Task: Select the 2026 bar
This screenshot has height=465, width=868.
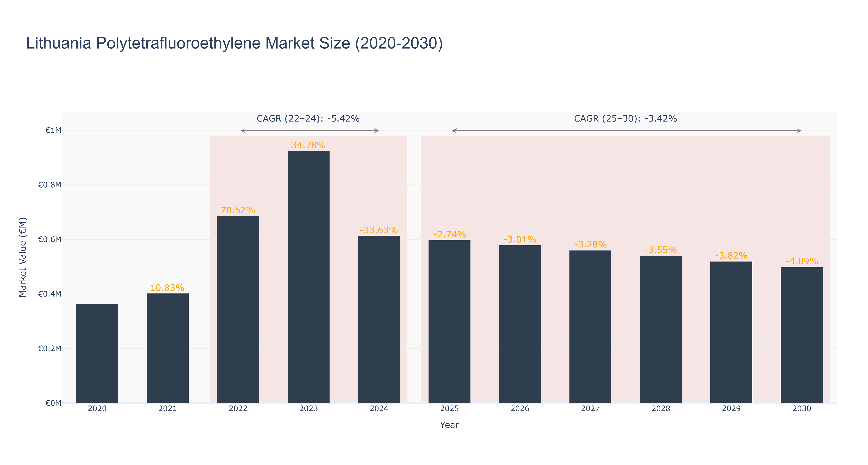Action: pyautogui.click(x=520, y=324)
